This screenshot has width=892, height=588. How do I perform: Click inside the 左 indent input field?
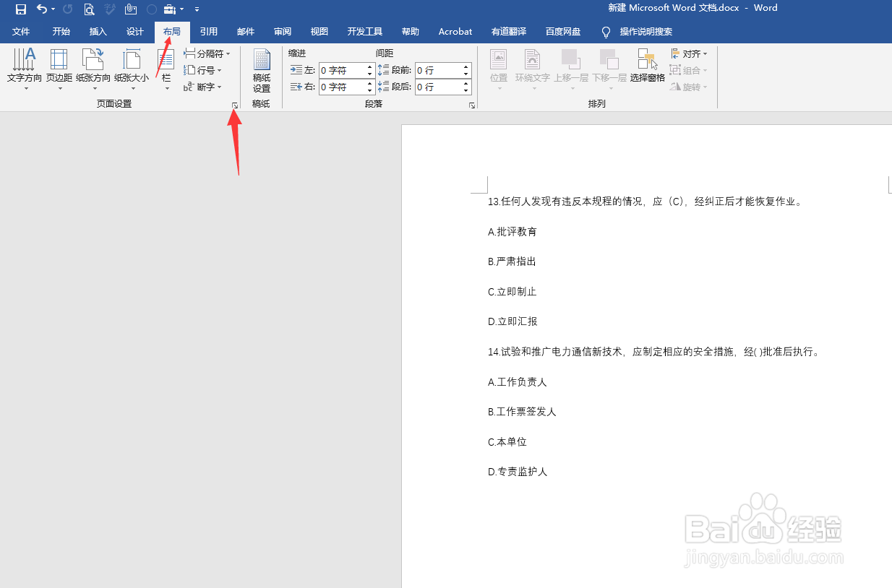[x=340, y=70]
